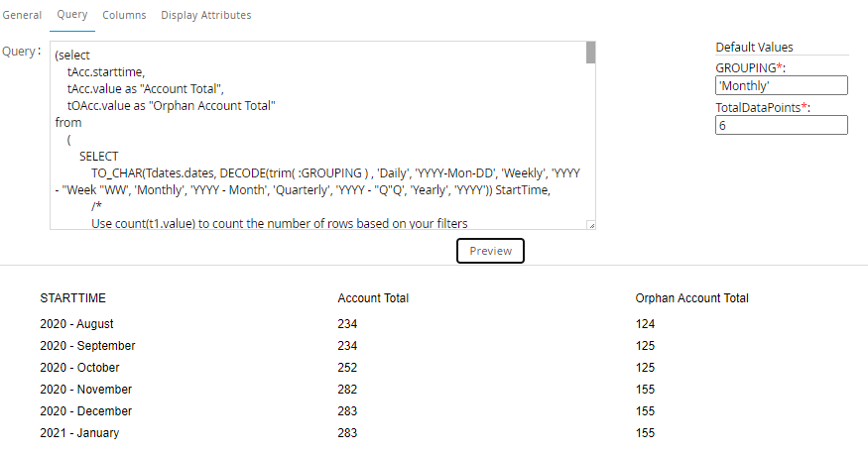Viewport: 868px width, 455px height.
Task: Open the Columns tab
Action: tap(124, 15)
